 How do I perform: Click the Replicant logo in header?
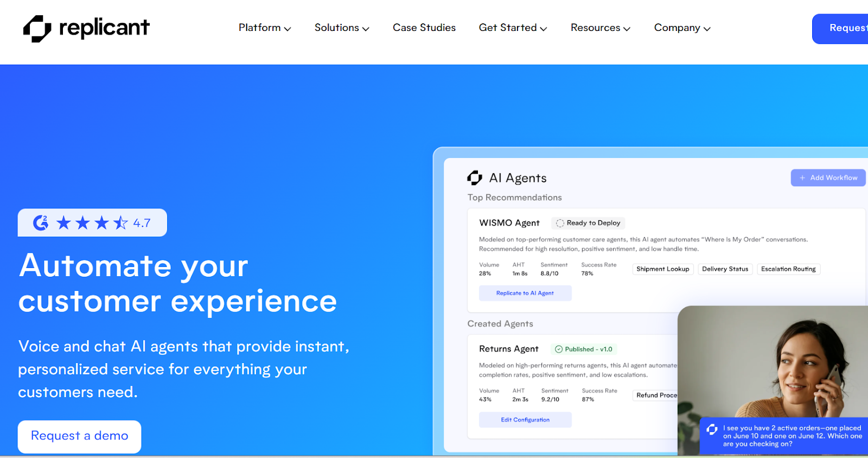point(86,28)
